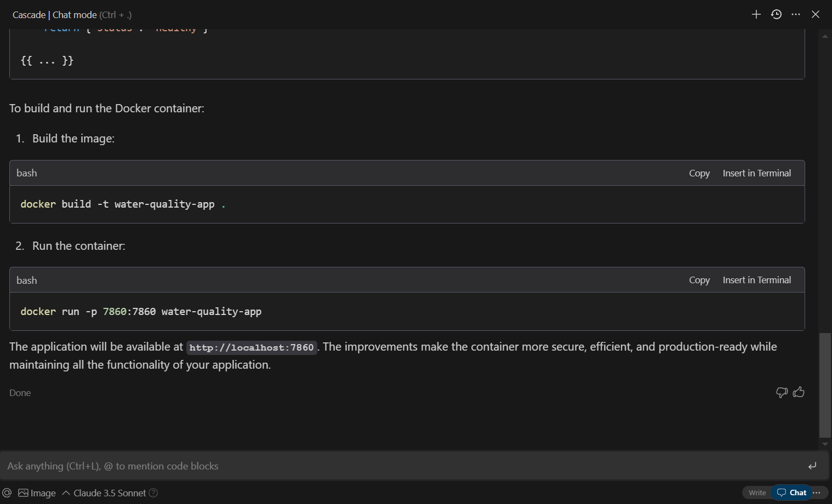Open the help icon beside the model name
Screen dimensions: 832x504
click(x=153, y=492)
